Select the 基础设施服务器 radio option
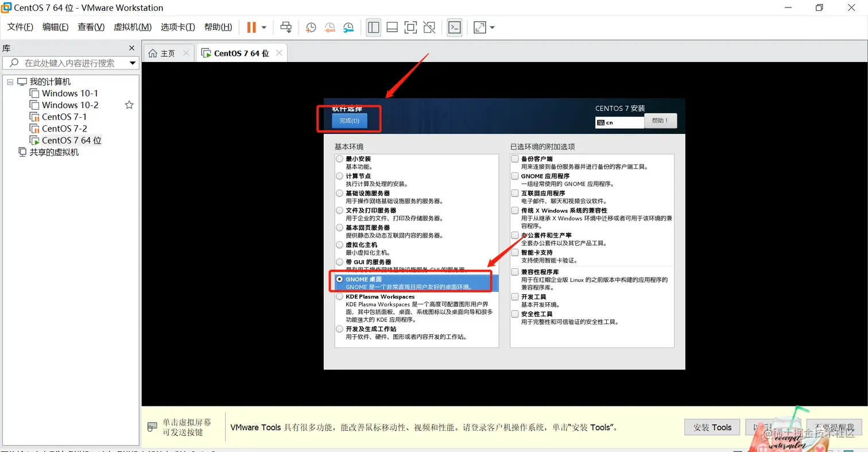The width and height of the screenshot is (868, 452). click(x=340, y=194)
